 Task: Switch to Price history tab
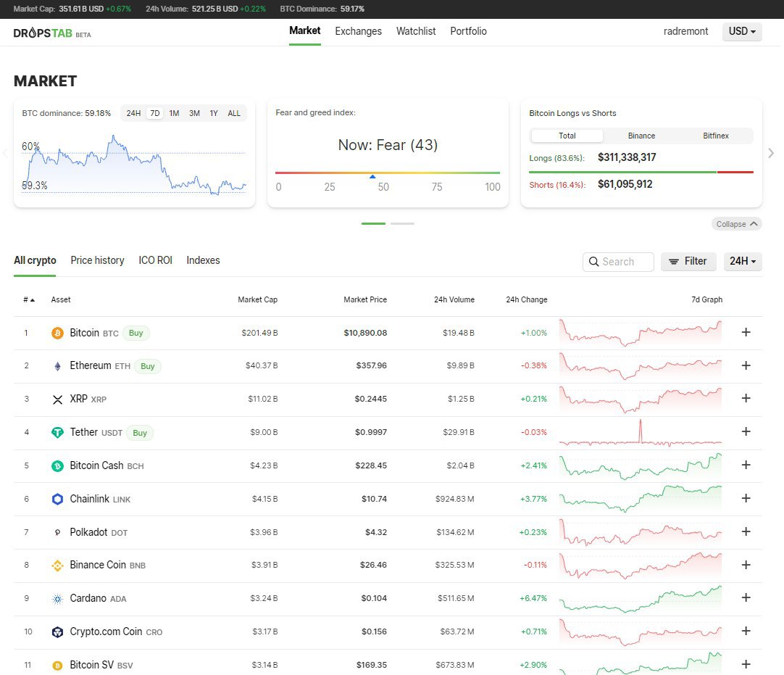pyautogui.click(x=97, y=261)
